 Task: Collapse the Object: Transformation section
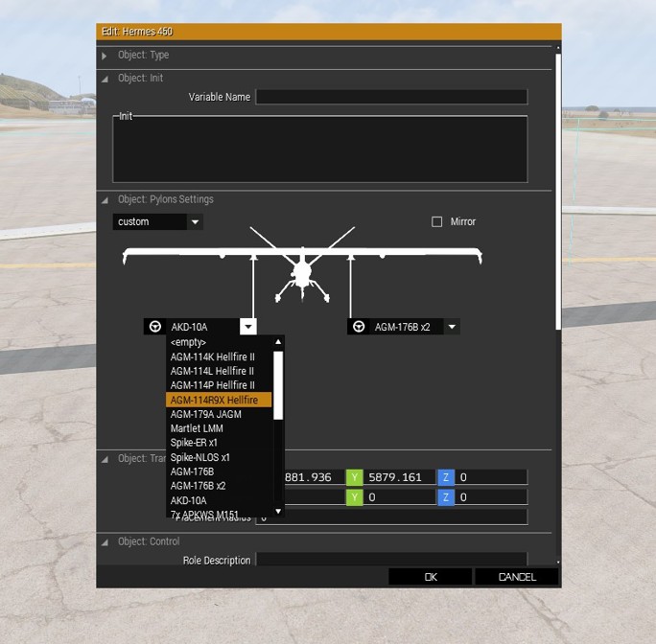tap(105, 459)
